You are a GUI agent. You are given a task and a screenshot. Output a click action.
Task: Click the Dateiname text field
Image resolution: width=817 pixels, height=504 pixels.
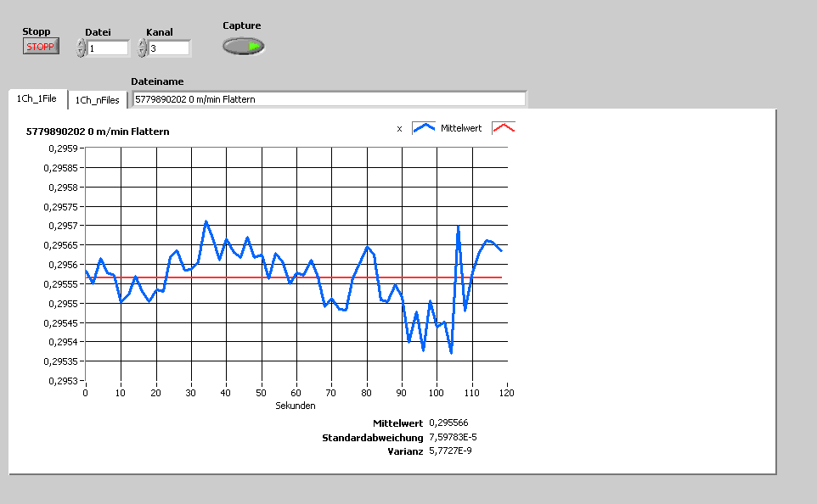click(330, 99)
